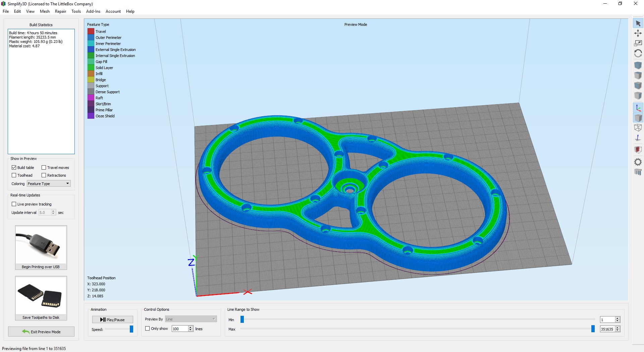Viewport: 644px width, 352px height.
Task: Click the Max line range spinner arrows
Action: pyautogui.click(x=618, y=329)
